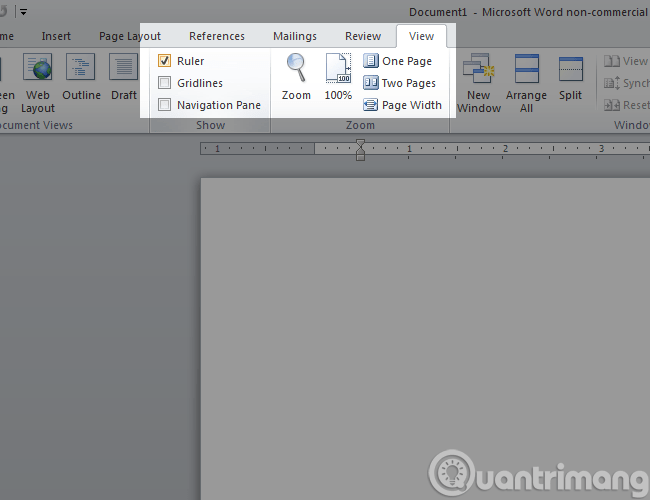This screenshot has width=650, height=500.
Task: Open the Mailings tab
Action: [295, 36]
